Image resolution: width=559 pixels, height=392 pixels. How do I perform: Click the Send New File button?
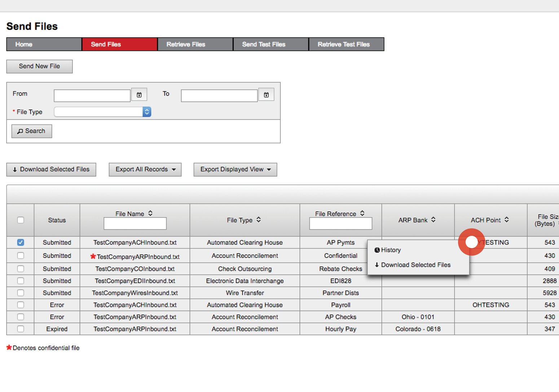point(39,66)
